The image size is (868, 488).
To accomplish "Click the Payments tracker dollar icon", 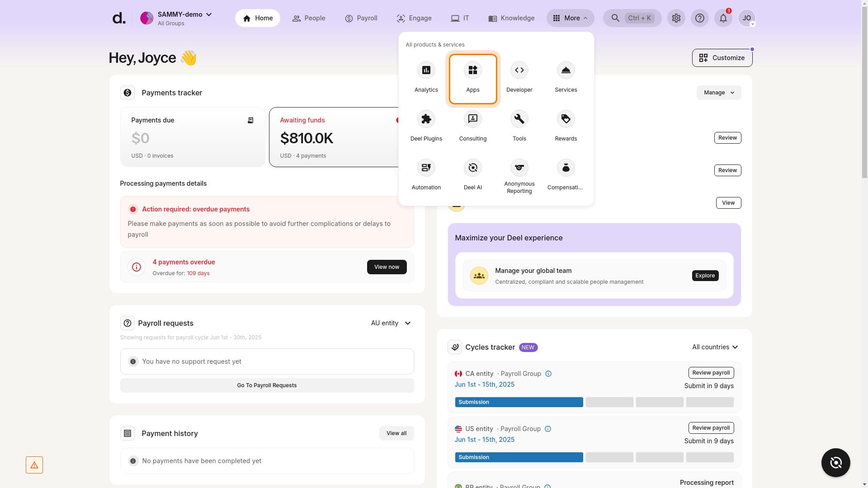I will point(127,93).
